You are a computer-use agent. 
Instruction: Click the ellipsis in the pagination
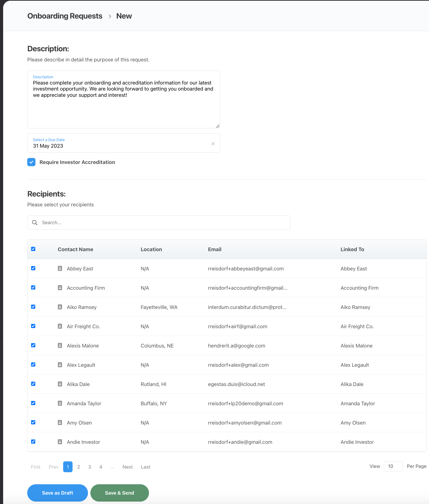point(112,467)
